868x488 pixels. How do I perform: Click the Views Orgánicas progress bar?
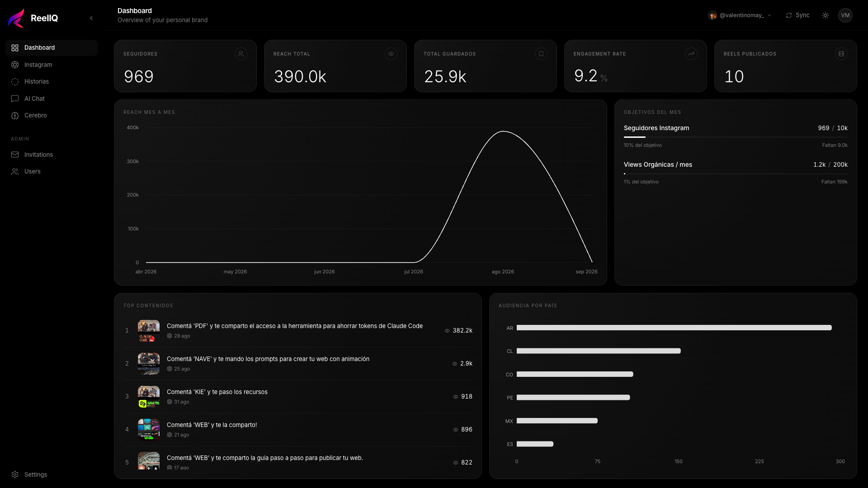pos(736,174)
